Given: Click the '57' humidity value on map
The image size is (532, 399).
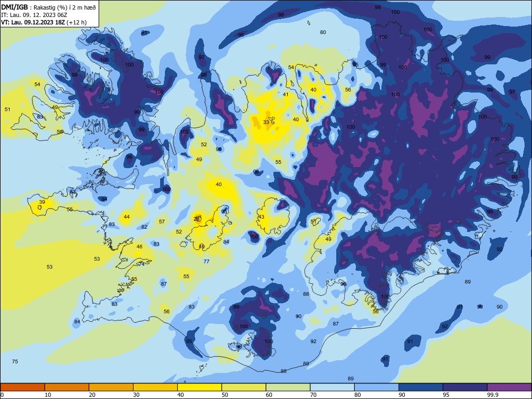Looking at the screenshot, I should pos(162,221).
